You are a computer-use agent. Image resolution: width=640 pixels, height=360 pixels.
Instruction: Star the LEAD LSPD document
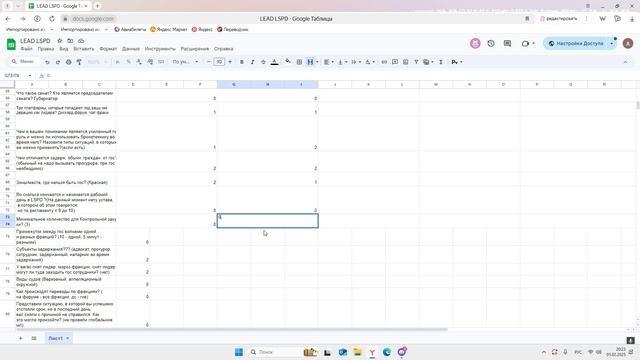coord(60,41)
